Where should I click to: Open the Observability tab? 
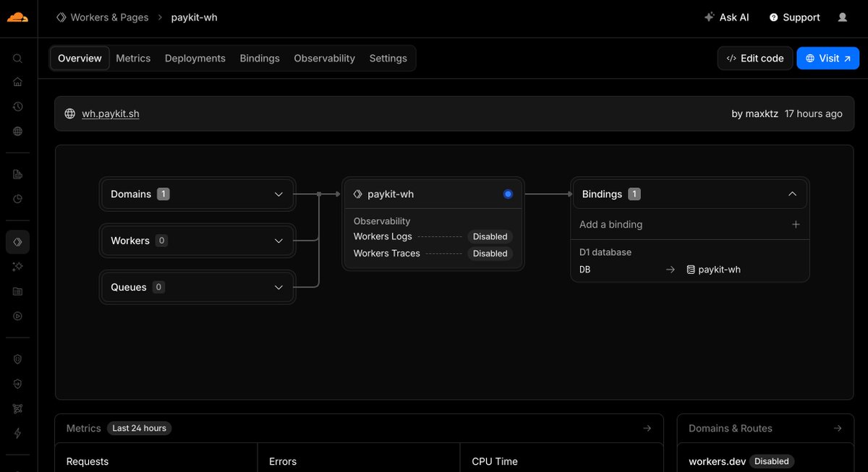324,59
